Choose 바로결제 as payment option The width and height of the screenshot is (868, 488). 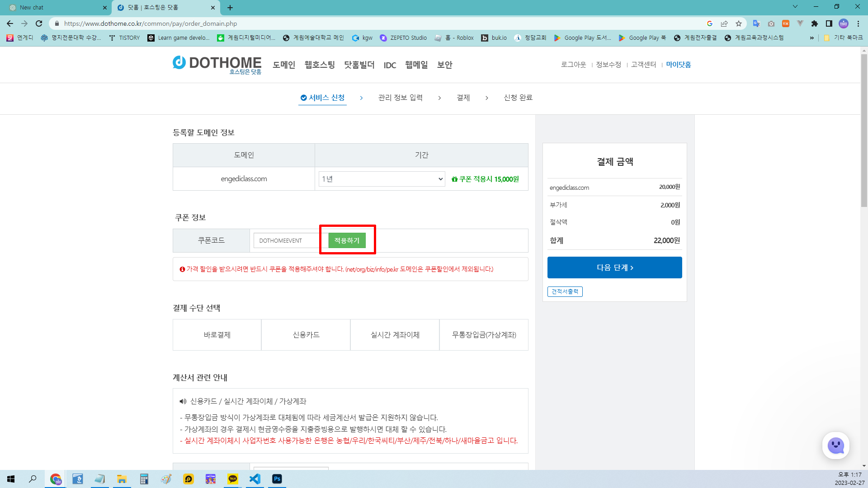(217, 335)
